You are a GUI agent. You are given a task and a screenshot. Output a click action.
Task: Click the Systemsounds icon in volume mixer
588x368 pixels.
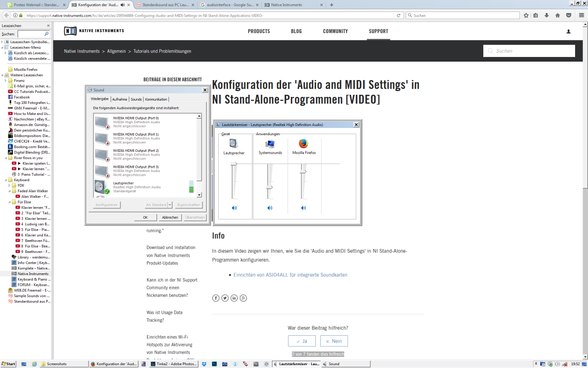click(270, 144)
